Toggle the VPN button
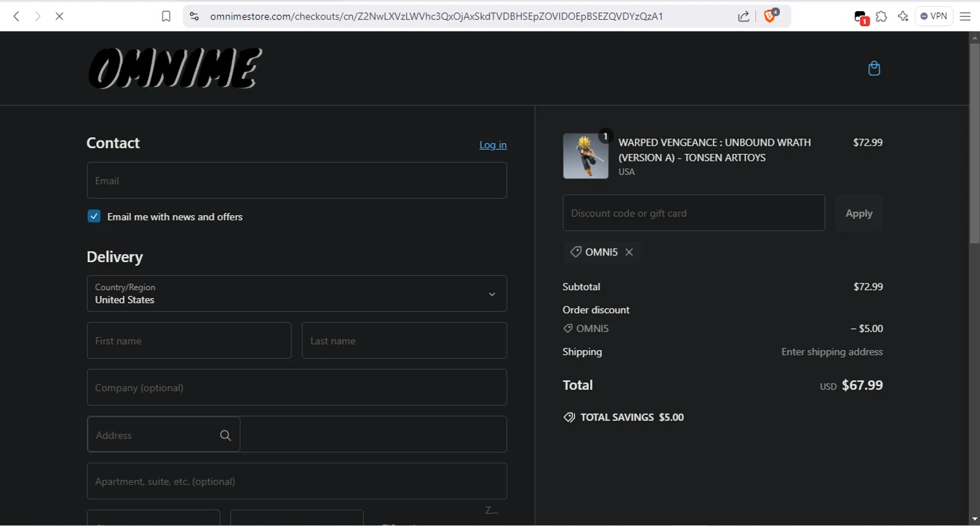Viewport: 980px width, 526px height. pyautogui.click(x=934, y=16)
